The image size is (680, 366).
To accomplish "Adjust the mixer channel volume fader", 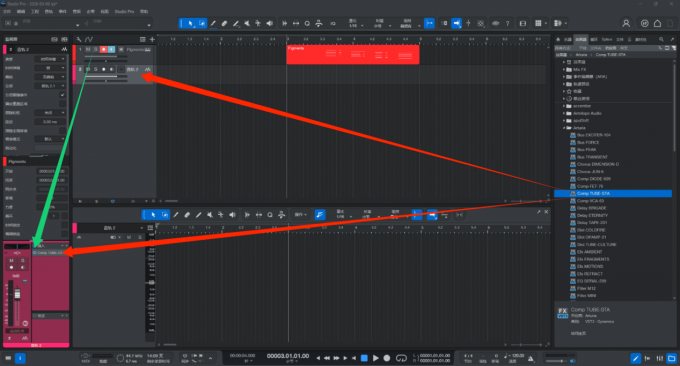I will click(x=17, y=294).
